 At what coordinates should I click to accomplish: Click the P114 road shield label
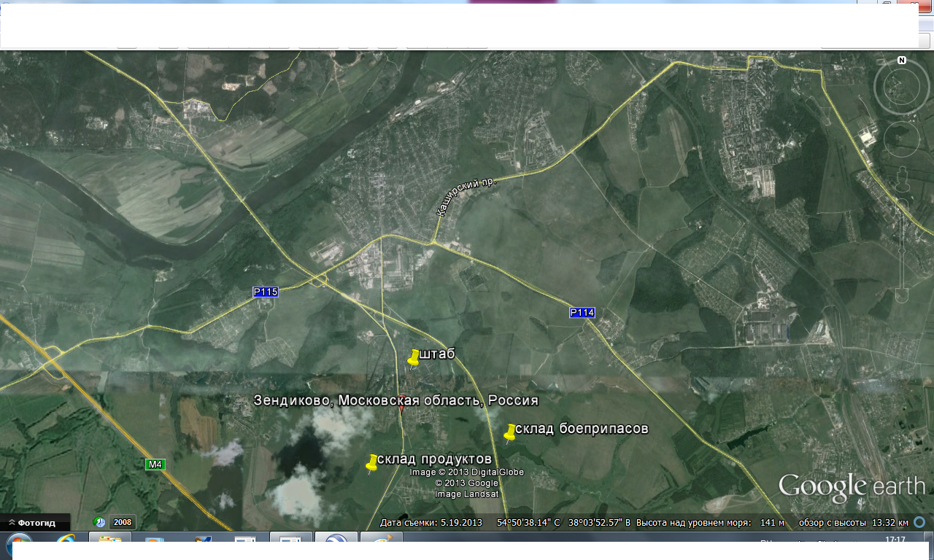(x=582, y=312)
